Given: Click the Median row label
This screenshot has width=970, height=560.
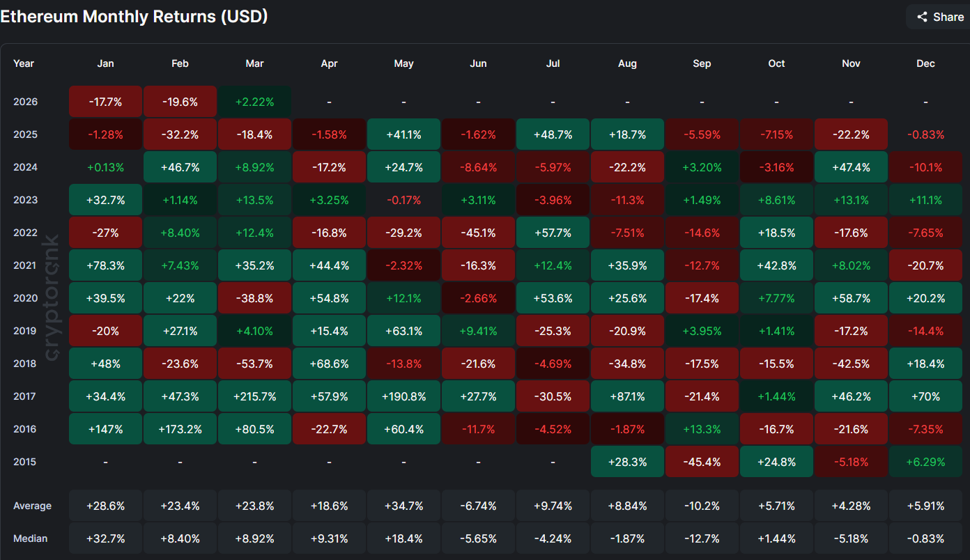Looking at the screenshot, I should (31, 538).
